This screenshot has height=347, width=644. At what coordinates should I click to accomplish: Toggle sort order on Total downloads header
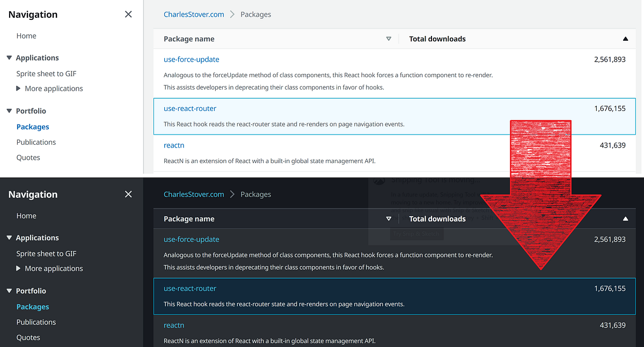point(437,39)
